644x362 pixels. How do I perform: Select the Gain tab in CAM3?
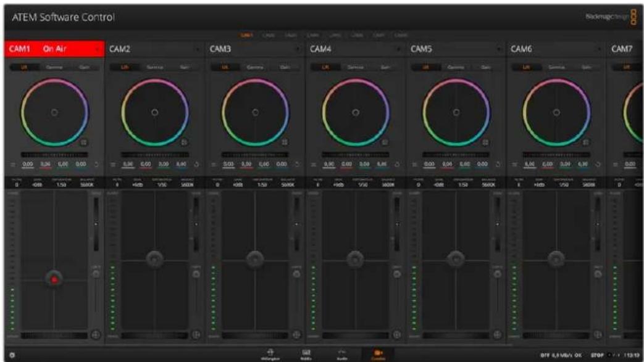[285, 67]
